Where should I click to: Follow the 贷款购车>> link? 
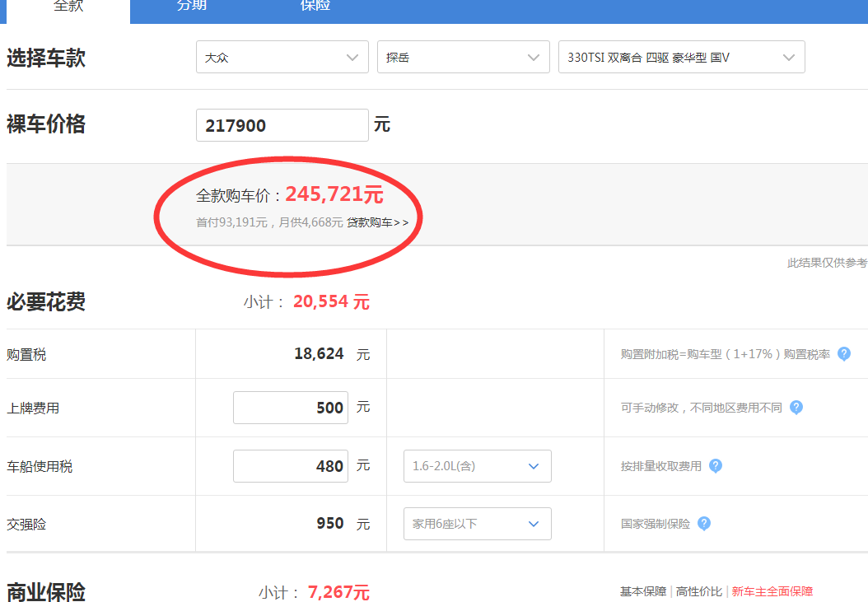click(x=377, y=222)
